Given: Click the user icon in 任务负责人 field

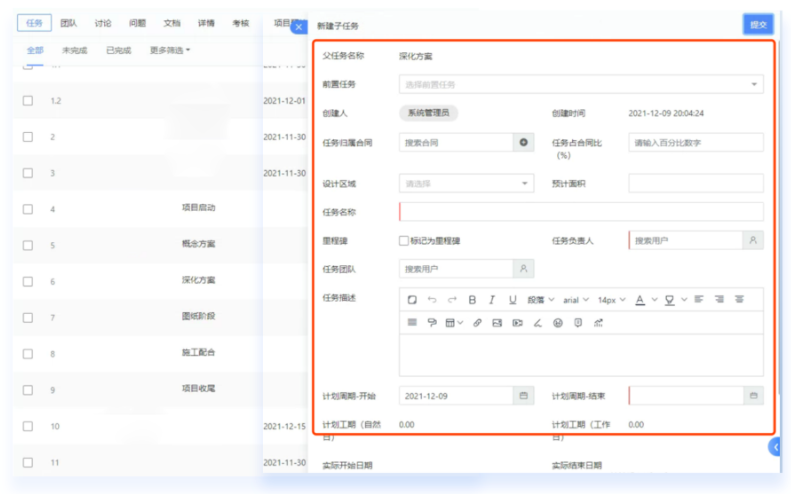Looking at the screenshot, I should pos(753,241).
